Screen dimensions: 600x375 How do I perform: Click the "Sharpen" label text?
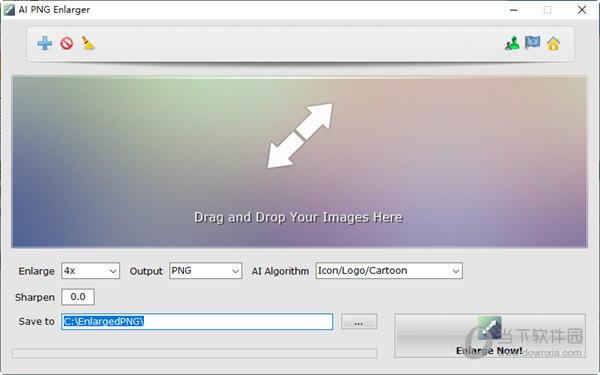pos(35,297)
